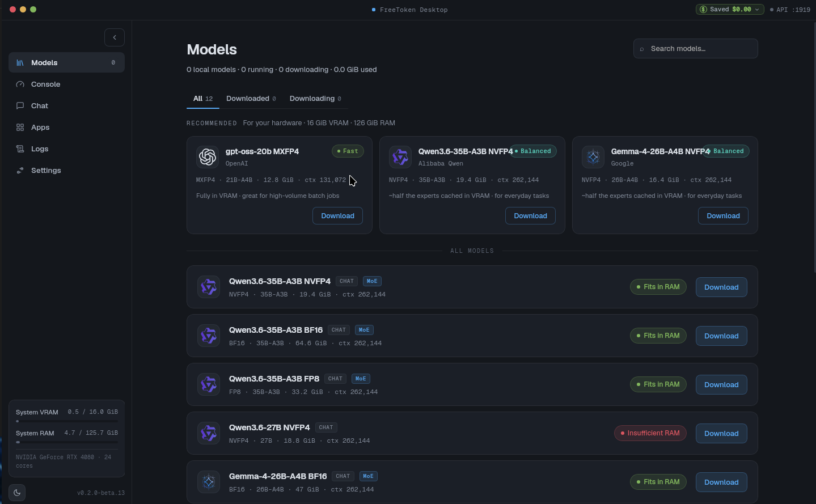Click the Gemma logo on recommended Gemma-4 card
Screen dimensions: 816x504
[593, 157]
